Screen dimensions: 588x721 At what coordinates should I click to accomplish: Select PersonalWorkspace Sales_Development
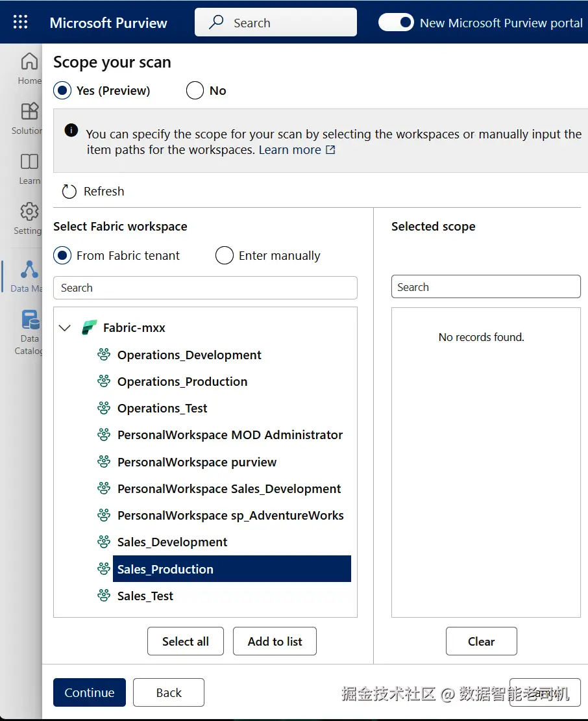coord(229,489)
